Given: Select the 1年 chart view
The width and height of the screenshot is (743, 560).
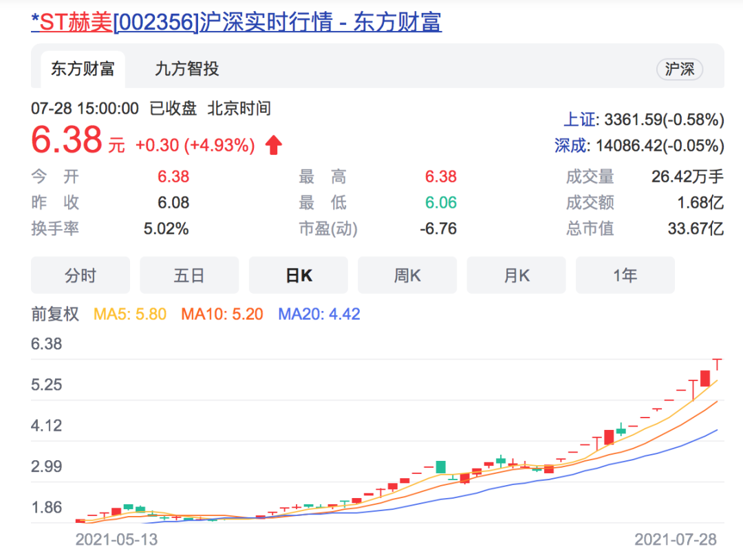Looking at the screenshot, I should [x=625, y=276].
